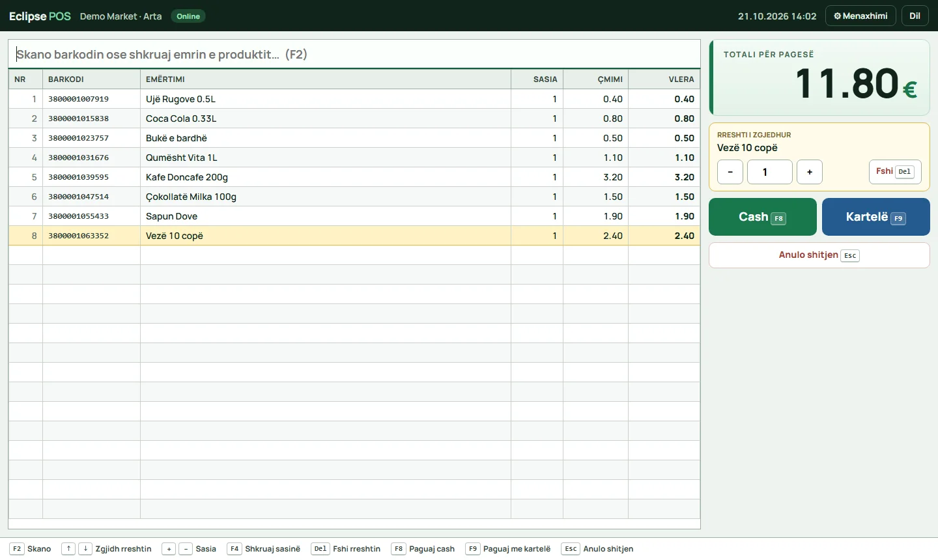The width and height of the screenshot is (938, 560).
Task: Click the Dil language button
Action: [x=915, y=16]
